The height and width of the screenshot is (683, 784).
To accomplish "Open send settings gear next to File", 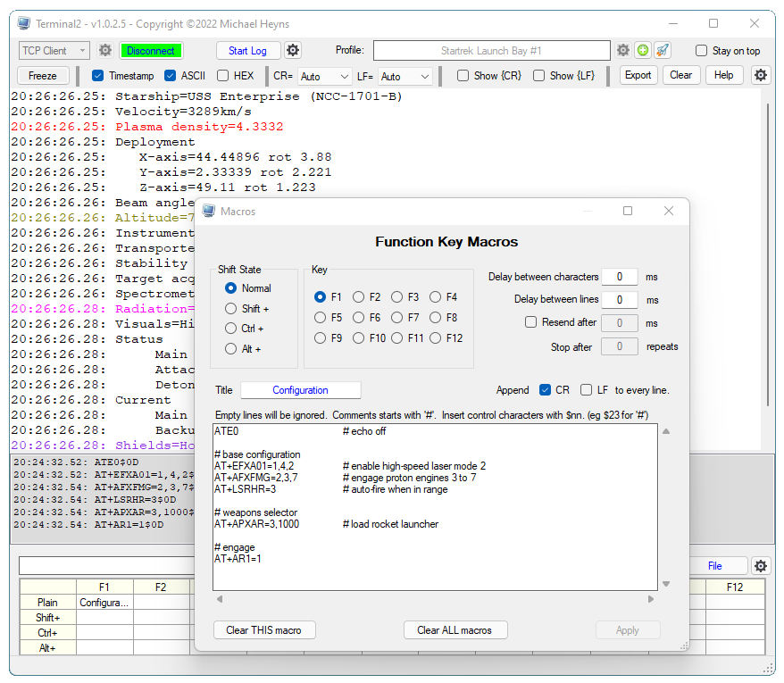I will pyautogui.click(x=761, y=566).
